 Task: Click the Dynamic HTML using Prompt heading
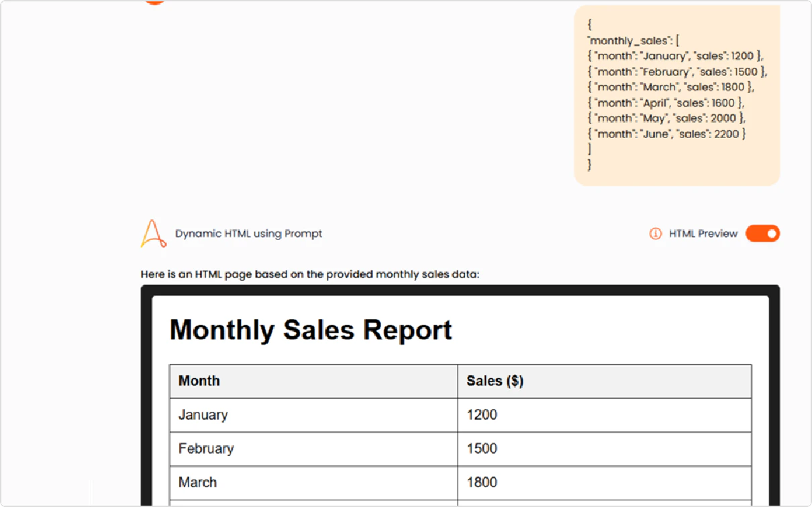(248, 233)
